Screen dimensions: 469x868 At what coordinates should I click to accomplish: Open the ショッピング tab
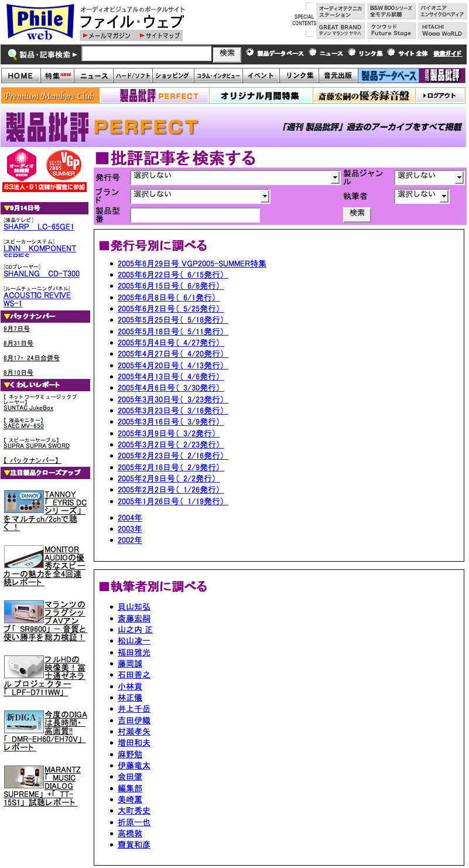(173, 76)
